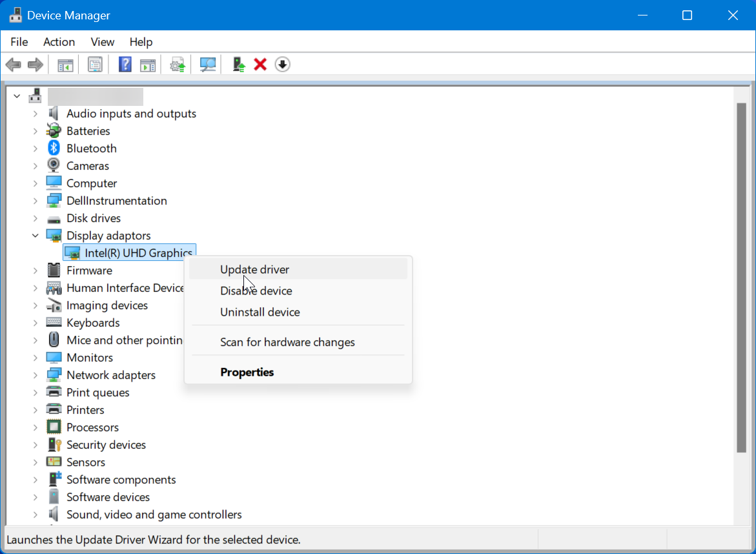Screen dimensions: 756x554
Task: Expand the Network adapters chevron
Action: [x=36, y=375]
